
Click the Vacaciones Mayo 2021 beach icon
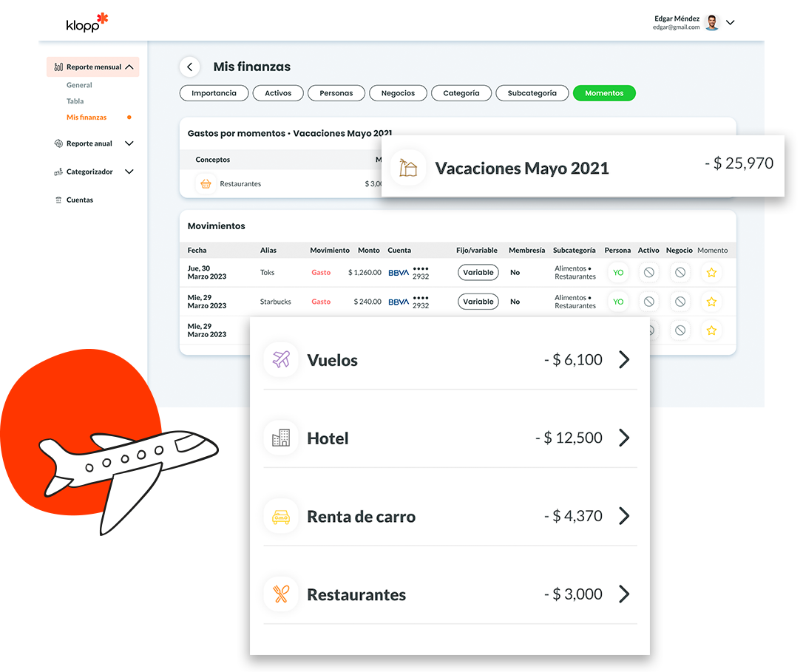(407, 168)
